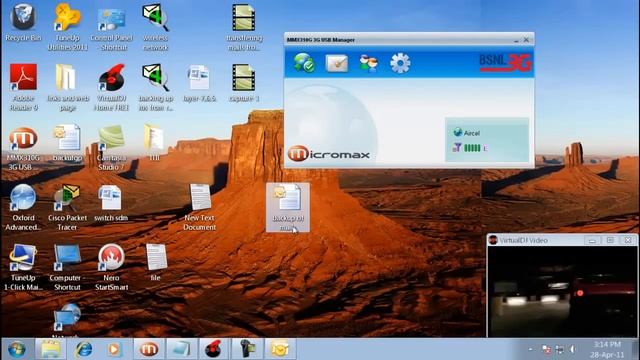Open the Oxford Advanced dictionary shortcut
The image size is (640, 360).
point(23,207)
